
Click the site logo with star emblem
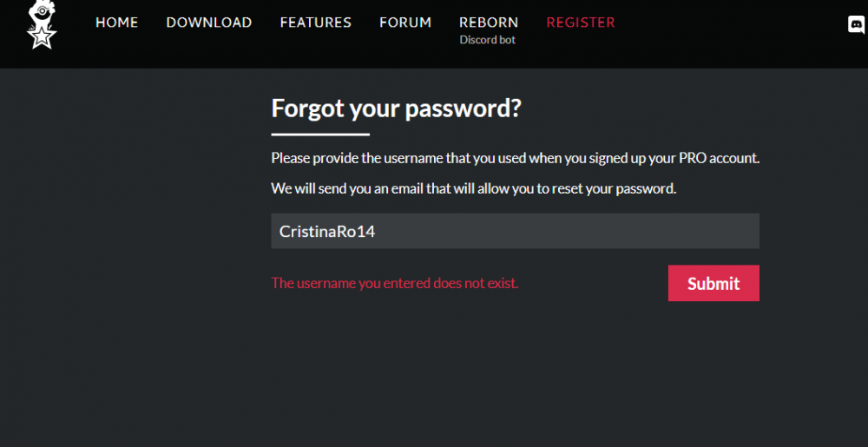point(42,25)
